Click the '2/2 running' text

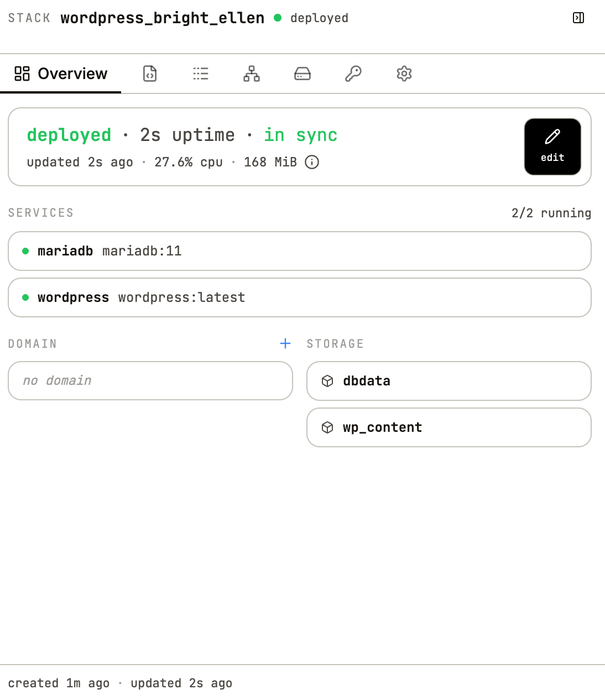tap(551, 213)
